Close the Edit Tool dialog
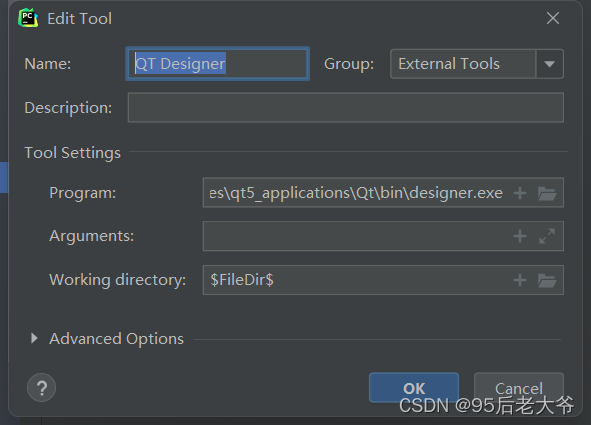 (553, 18)
